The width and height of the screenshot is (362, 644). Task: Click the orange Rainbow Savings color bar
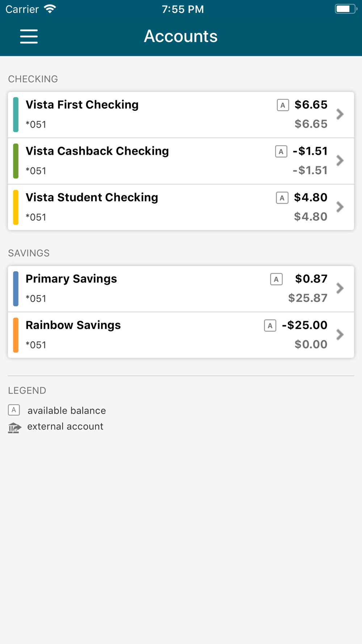[x=16, y=335]
